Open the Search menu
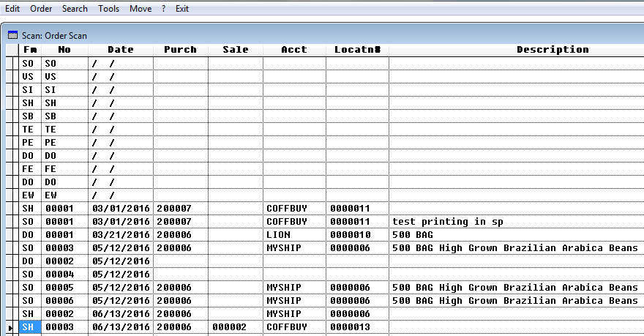 click(75, 9)
